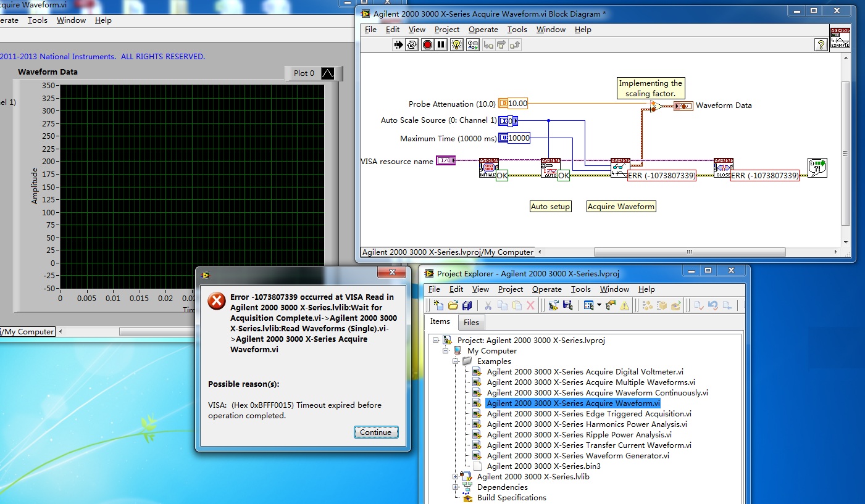This screenshot has width=865, height=504.
Task: Select Build Specifications tree item
Action: click(511, 497)
